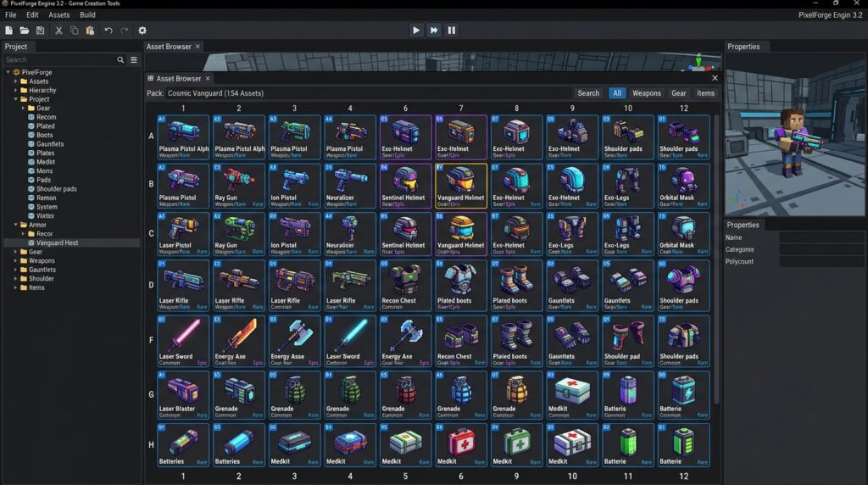This screenshot has height=485, width=868.
Task: Click the search magnifier in Project panel
Action: [x=120, y=60]
